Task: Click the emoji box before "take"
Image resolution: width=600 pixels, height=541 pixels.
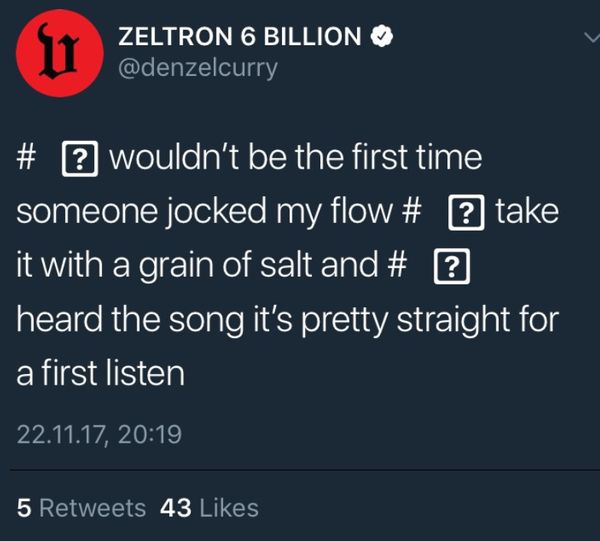Action: pyautogui.click(x=466, y=213)
